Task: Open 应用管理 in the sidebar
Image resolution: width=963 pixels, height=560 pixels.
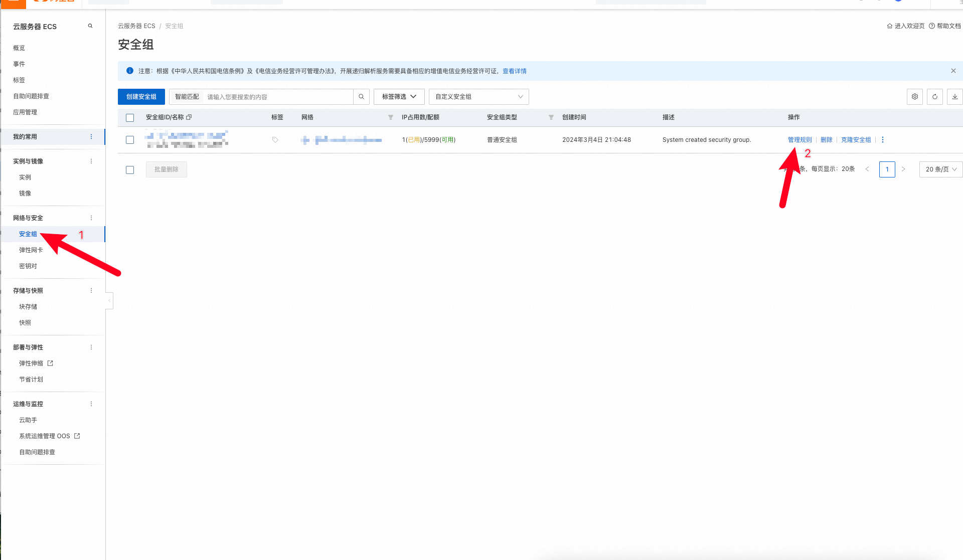Action: pyautogui.click(x=25, y=112)
